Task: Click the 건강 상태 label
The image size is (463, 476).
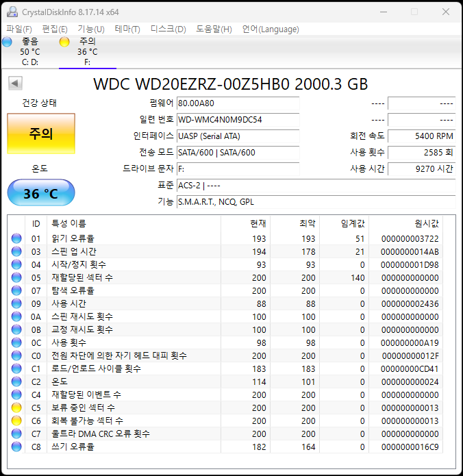Action: [39, 103]
